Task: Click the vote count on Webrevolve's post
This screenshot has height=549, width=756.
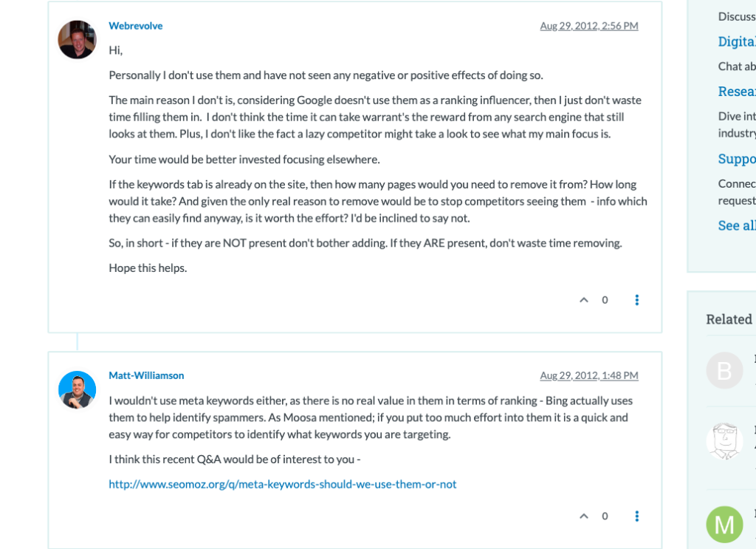Action: pos(605,300)
